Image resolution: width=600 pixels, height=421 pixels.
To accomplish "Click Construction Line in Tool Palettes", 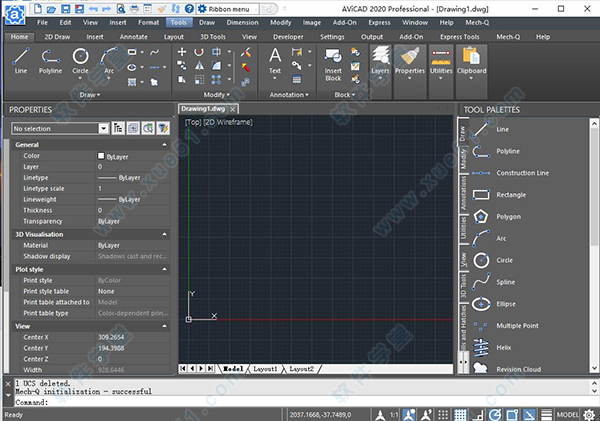I will 510,173.
